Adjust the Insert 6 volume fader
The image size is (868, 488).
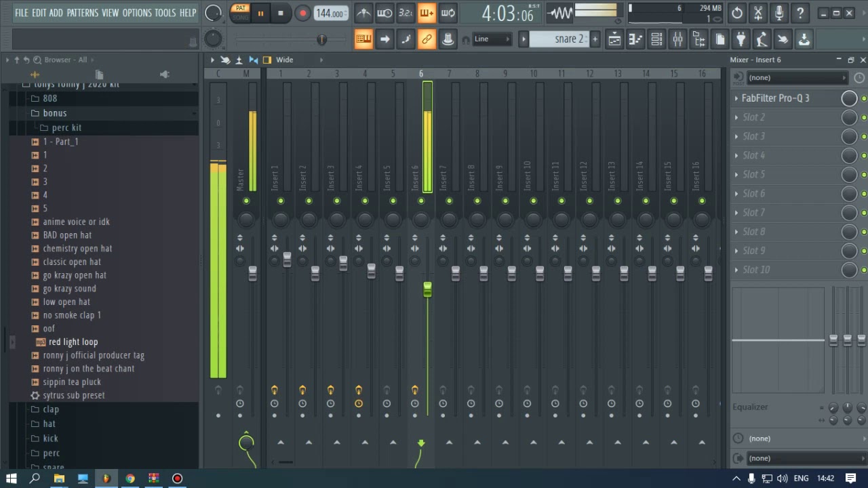click(x=427, y=290)
